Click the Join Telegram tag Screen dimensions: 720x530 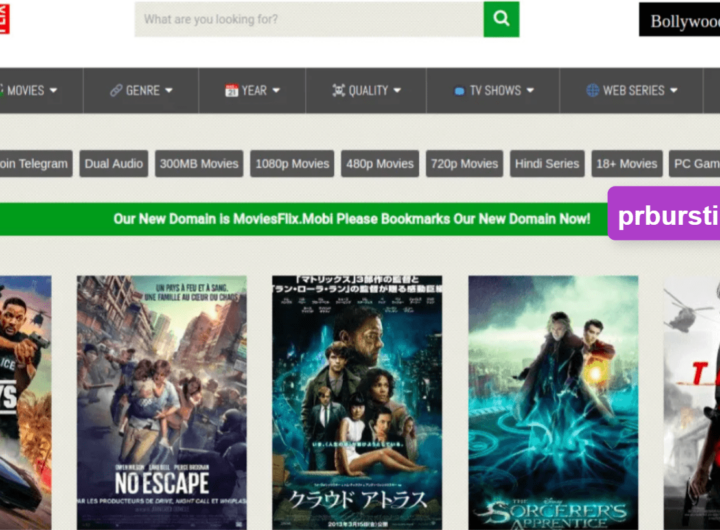tap(36, 164)
